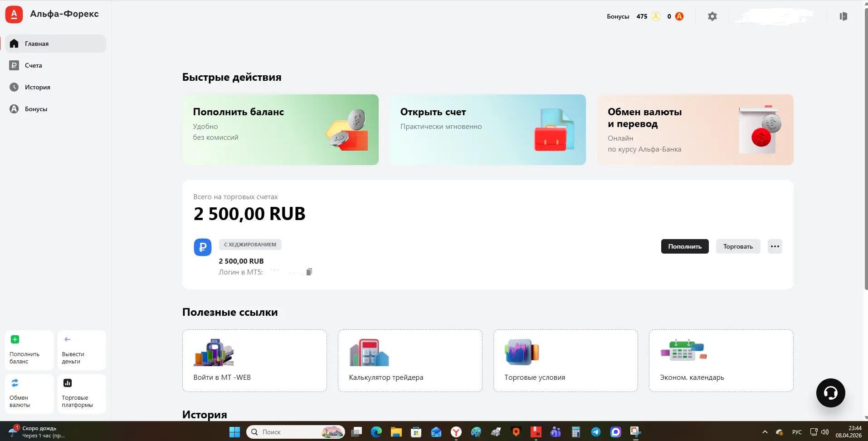Click the Бонусы label in the header

point(618,16)
